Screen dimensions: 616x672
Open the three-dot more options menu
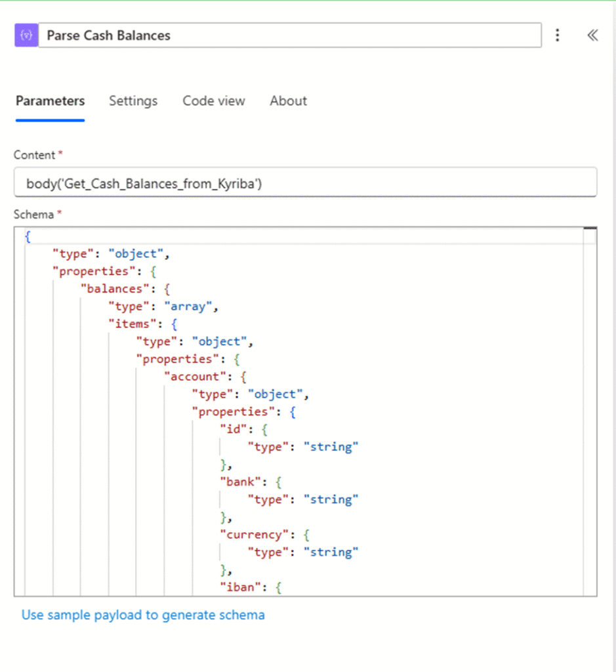coord(558,35)
